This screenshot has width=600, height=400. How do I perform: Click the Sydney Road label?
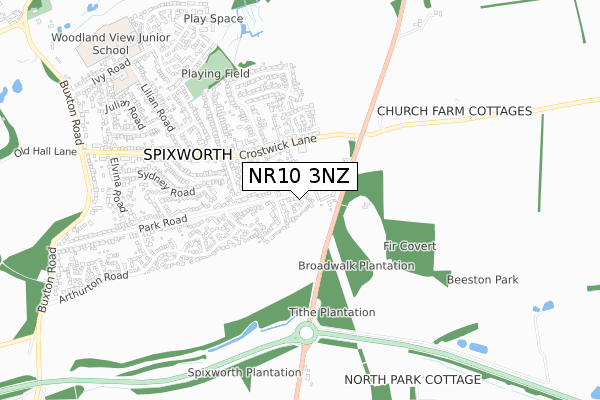tap(166, 184)
